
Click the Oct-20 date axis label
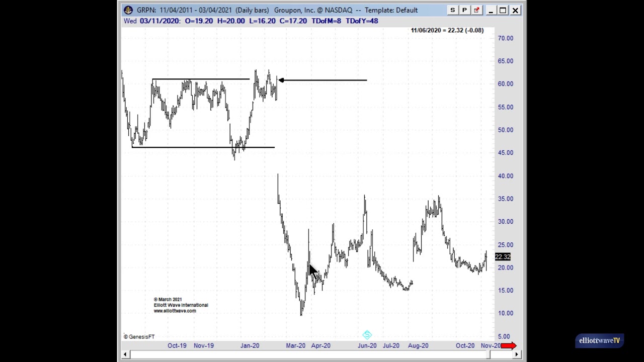point(465,345)
